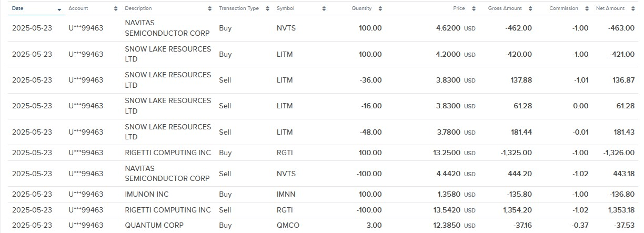Click the Commission column sort icon
The image size is (644, 233).
coord(587,8)
